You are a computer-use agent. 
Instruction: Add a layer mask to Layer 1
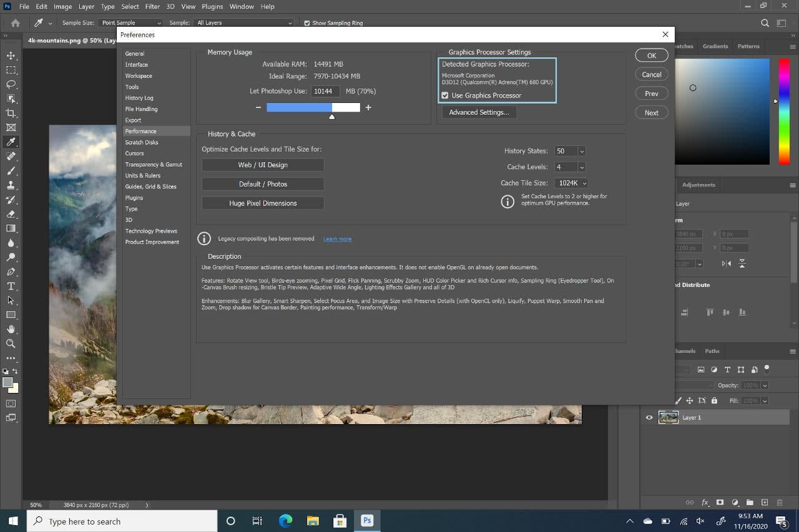click(719, 502)
